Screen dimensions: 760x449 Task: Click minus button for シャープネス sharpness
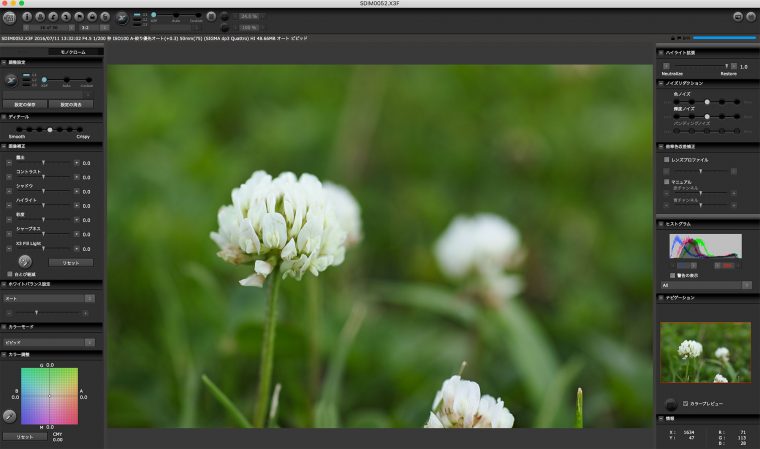tap(9, 234)
